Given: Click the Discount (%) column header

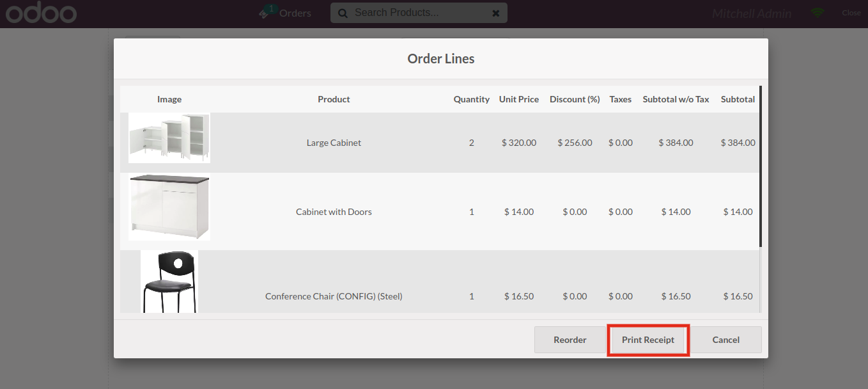Looking at the screenshot, I should point(575,99).
